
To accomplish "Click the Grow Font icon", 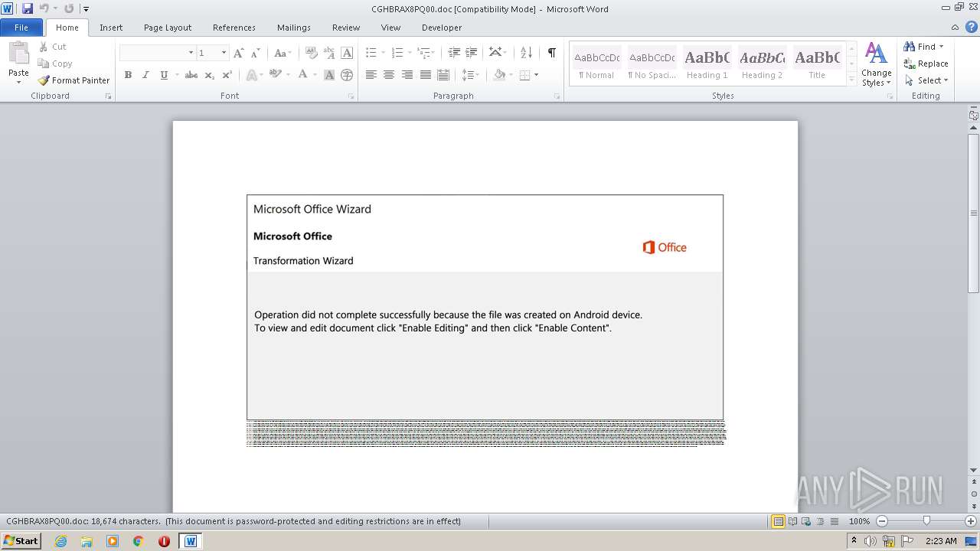I will pos(239,53).
